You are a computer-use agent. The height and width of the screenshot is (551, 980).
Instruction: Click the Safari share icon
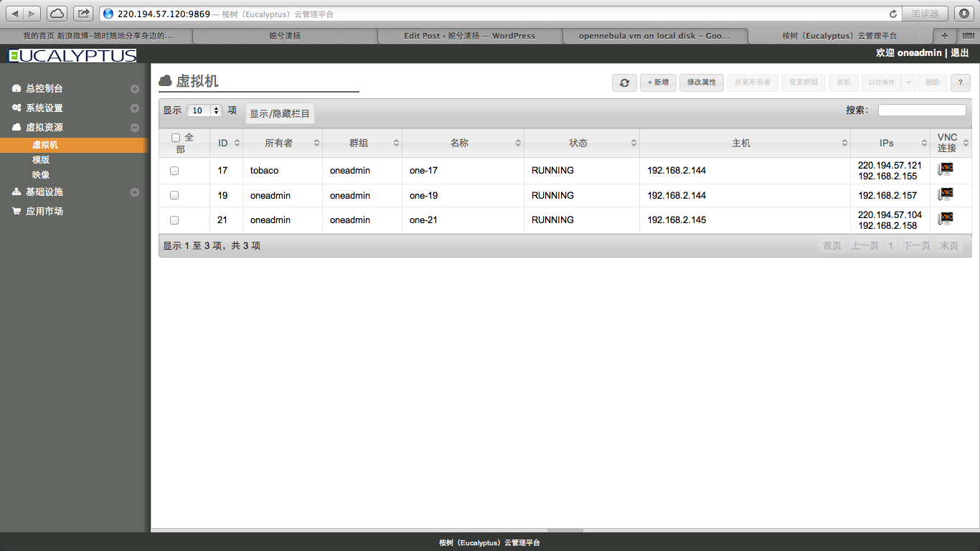83,14
